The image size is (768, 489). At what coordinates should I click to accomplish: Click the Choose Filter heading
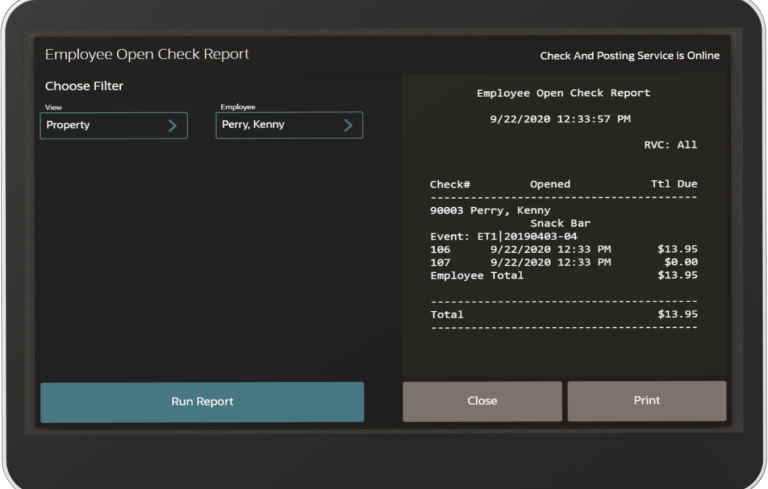(x=84, y=87)
